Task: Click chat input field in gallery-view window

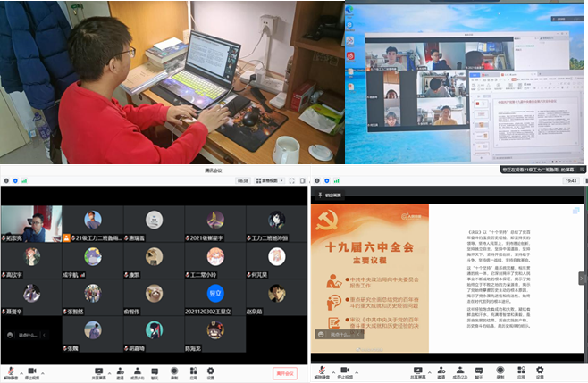Action: (36, 335)
